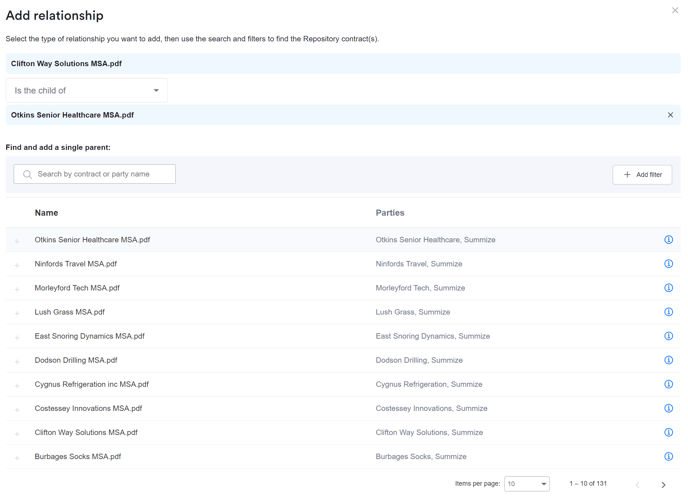Viewport: 688px width, 504px height.
Task: Go to previous page of results
Action: point(637,485)
